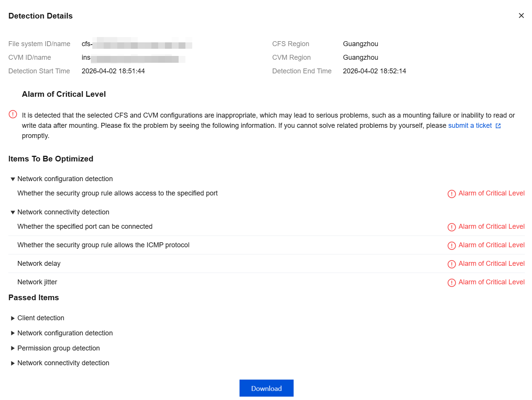532x400 pixels.
Task: Click the blurred CVM ID value
Action: (138, 58)
